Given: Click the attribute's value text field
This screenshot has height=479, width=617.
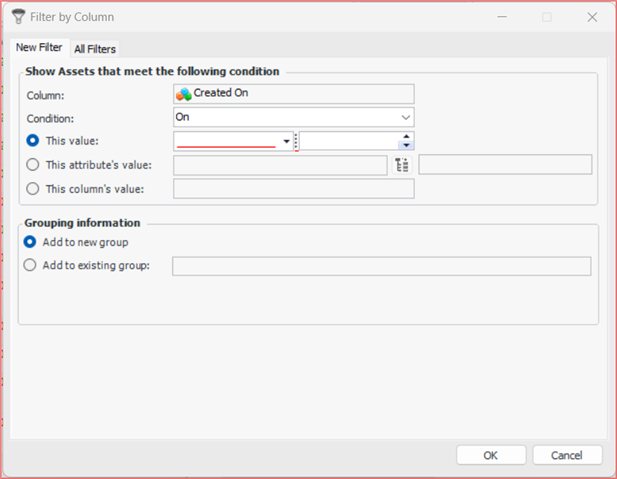Looking at the screenshot, I should [x=280, y=165].
